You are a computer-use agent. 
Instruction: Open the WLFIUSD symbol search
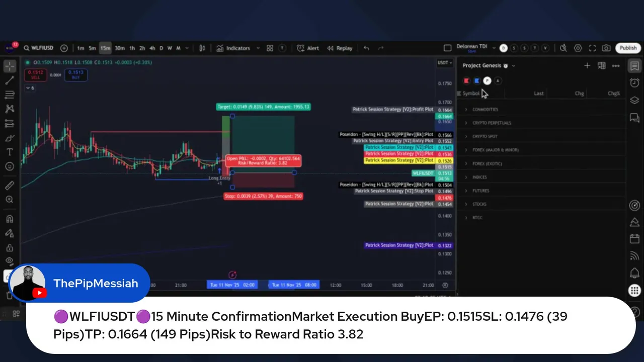39,48
